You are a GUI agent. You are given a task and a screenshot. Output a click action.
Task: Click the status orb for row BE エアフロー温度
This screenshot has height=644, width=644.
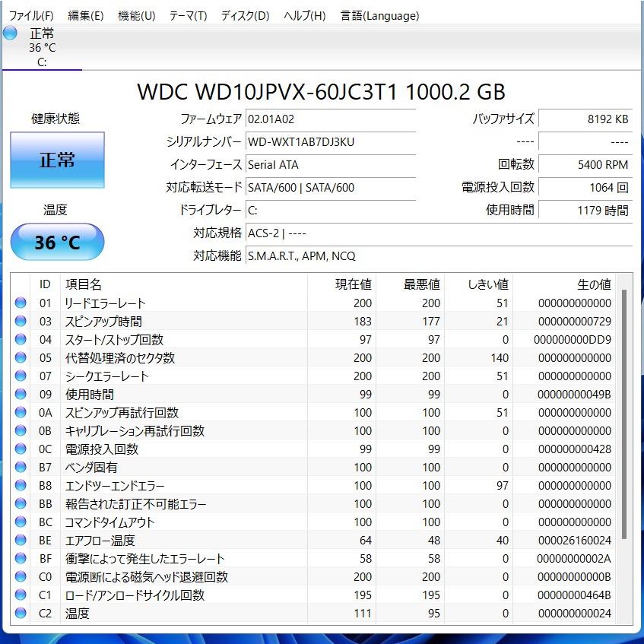click(x=21, y=540)
